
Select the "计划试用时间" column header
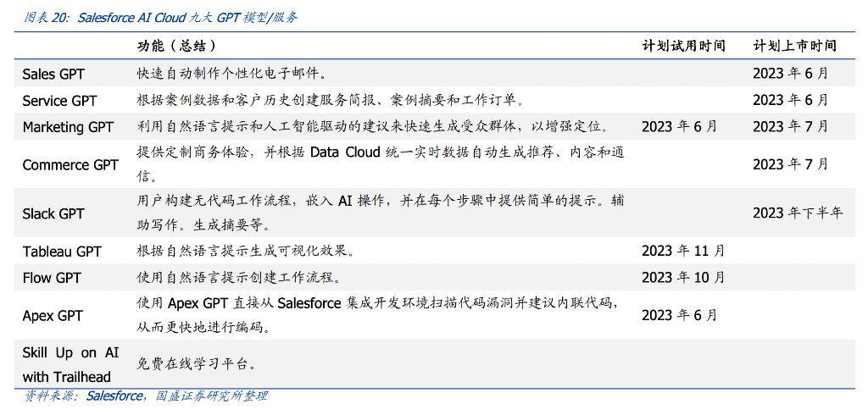(683, 46)
